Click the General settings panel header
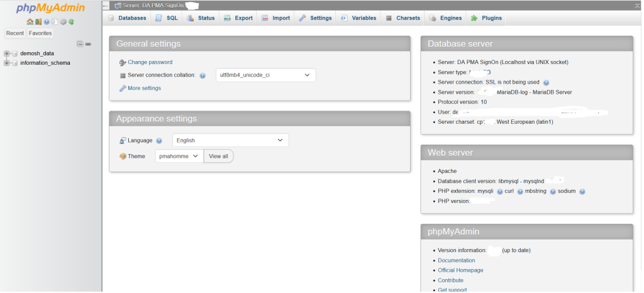The width and height of the screenshot is (644, 293). (x=260, y=43)
